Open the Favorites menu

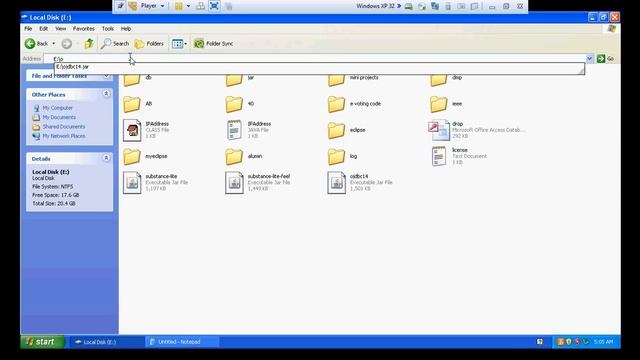pyautogui.click(x=84, y=29)
